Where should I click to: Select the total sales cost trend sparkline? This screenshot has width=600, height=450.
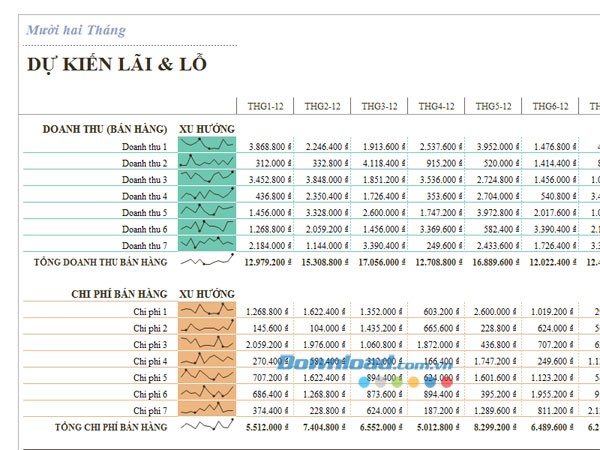[x=206, y=427]
